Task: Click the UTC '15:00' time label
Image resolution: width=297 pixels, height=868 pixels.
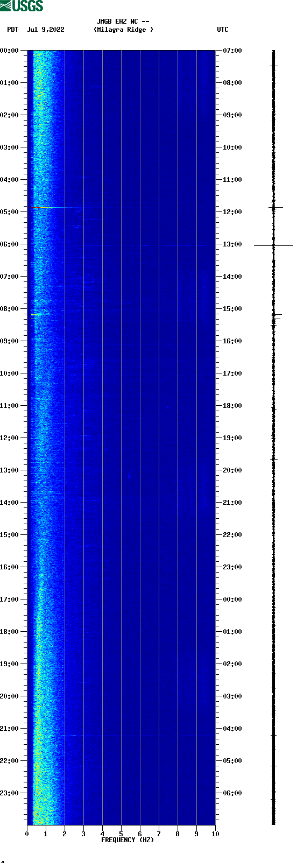Action: coord(232,309)
